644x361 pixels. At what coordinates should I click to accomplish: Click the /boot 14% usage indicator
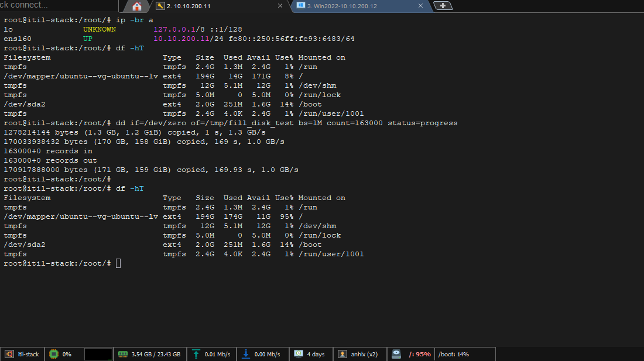(454, 354)
